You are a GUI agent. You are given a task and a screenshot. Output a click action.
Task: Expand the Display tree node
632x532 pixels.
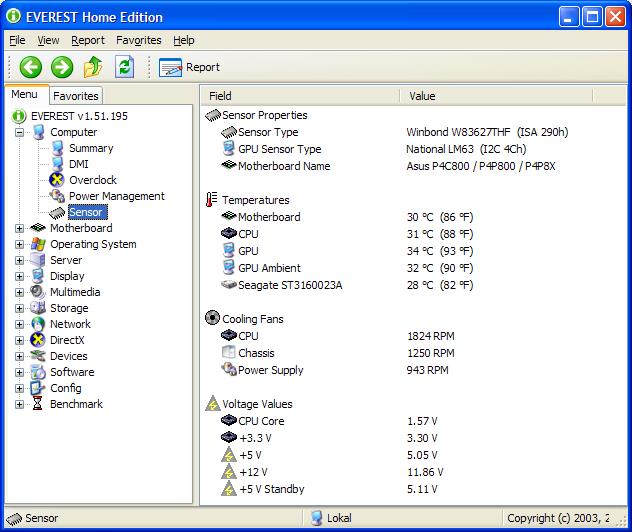click(x=19, y=276)
